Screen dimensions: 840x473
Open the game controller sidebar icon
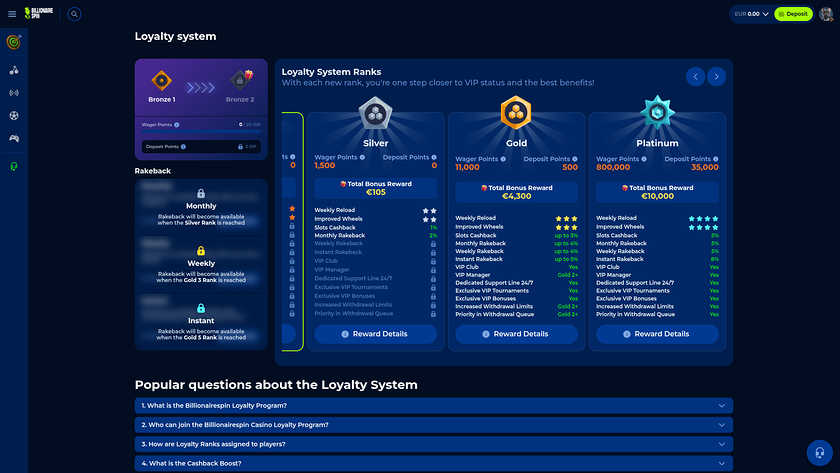[14, 138]
